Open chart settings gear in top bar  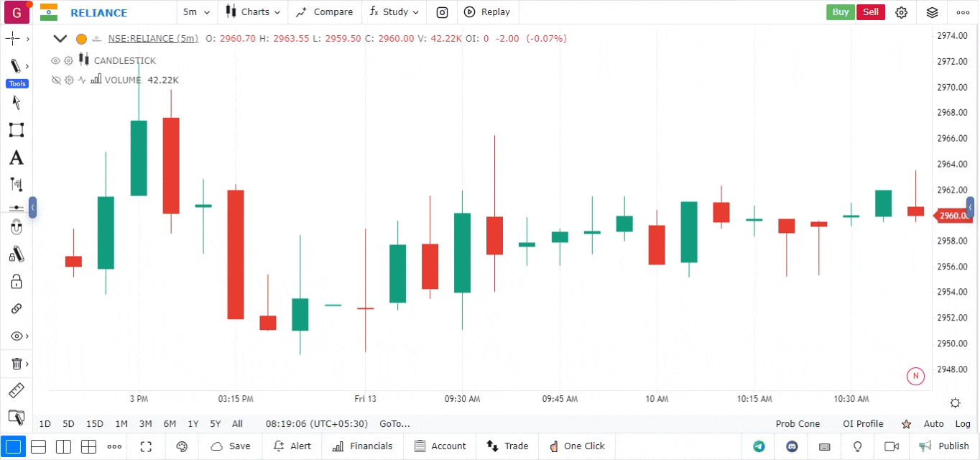point(902,12)
